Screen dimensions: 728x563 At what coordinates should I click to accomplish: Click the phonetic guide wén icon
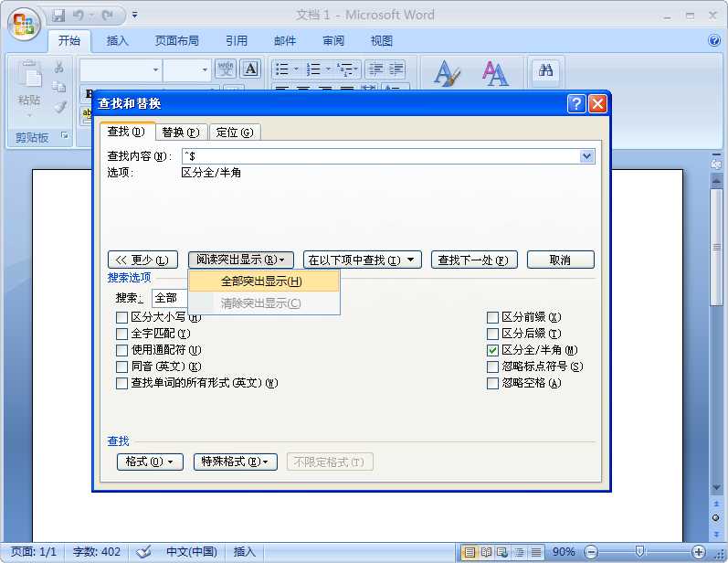[227, 69]
